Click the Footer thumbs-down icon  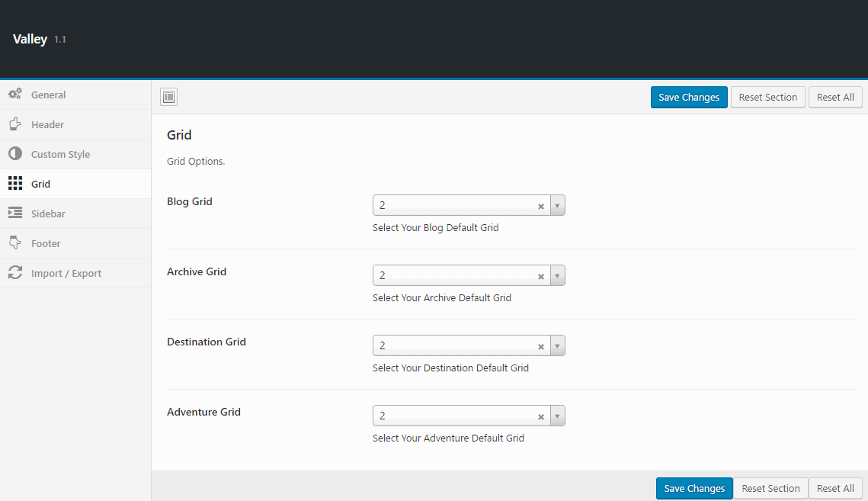14,243
